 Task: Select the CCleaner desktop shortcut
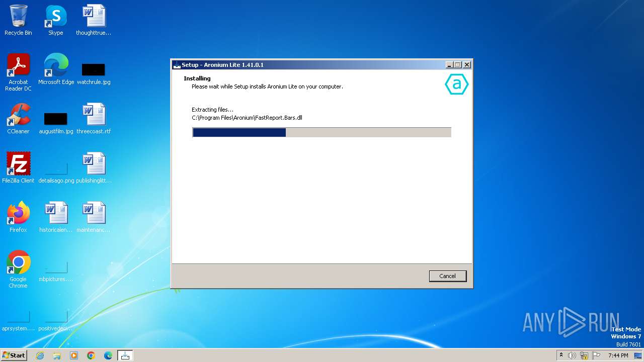pyautogui.click(x=18, y=119)
